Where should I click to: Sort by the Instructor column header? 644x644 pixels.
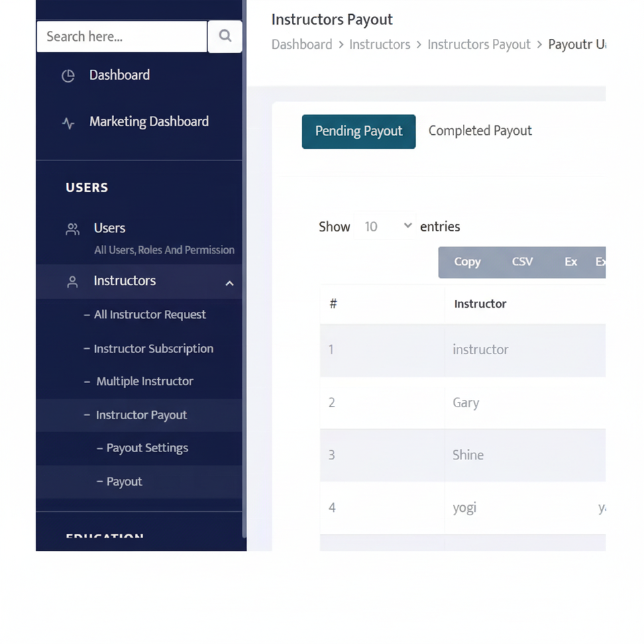pyautogui.click(x=480, y=304)
